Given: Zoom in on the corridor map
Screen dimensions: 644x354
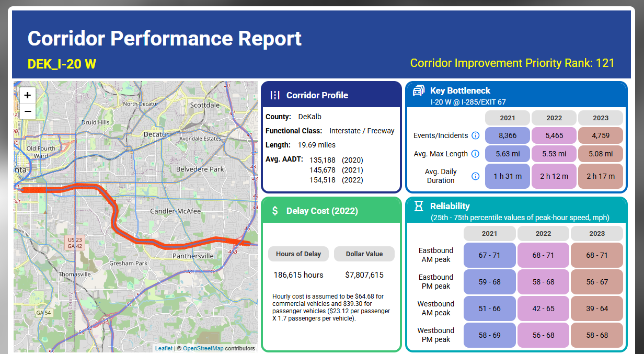Looking at the screenshot, I should click(28, 96).
